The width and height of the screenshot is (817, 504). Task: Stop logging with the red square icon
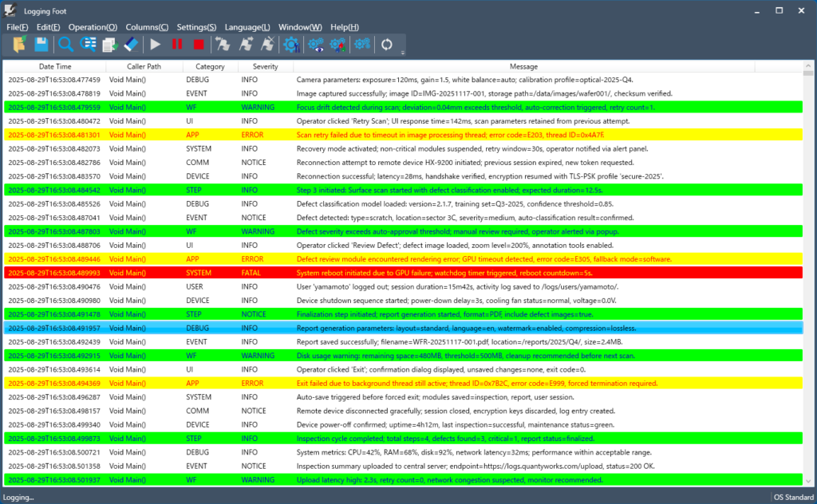199,45
